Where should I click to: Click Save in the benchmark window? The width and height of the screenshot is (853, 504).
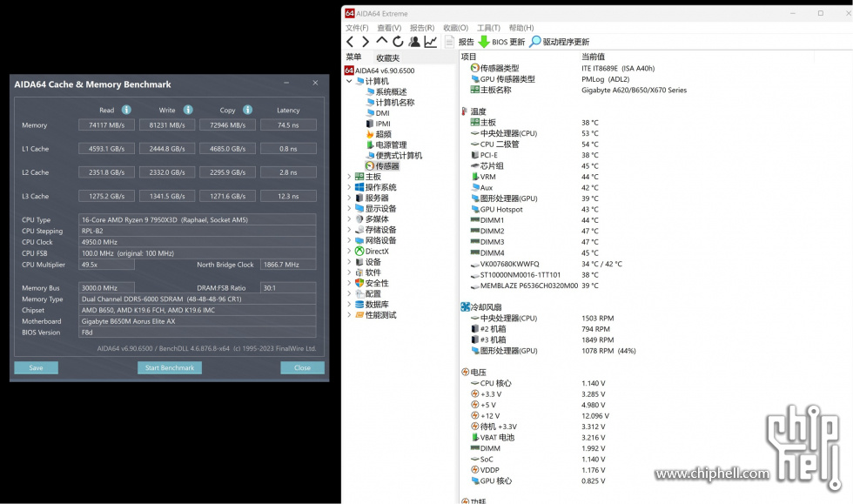click(x=36, y=368)
